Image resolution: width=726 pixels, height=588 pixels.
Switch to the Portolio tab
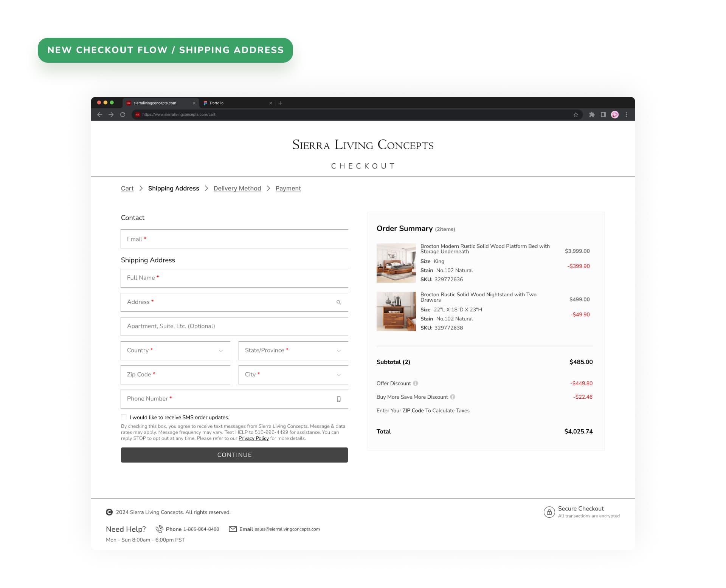click(x=237, y=103)
